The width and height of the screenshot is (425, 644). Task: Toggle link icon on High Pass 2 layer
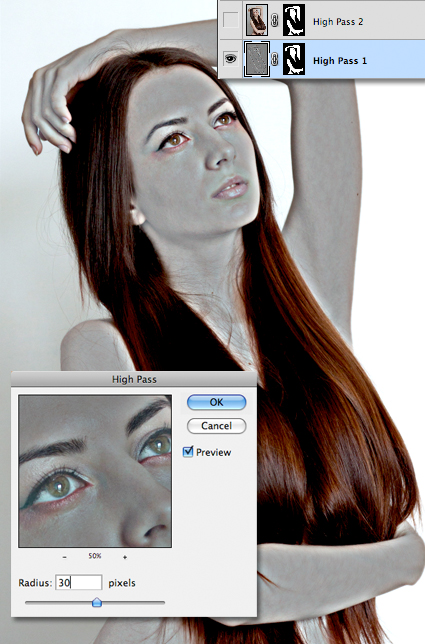[x=275, y=20]
